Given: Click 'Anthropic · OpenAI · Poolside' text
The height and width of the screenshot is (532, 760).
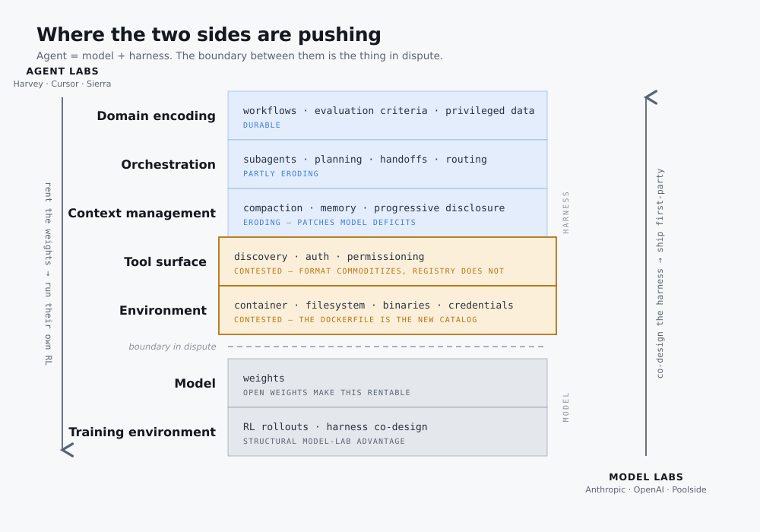Looking at the screenshot, I should pyautogui.click(x=646, y=490).
